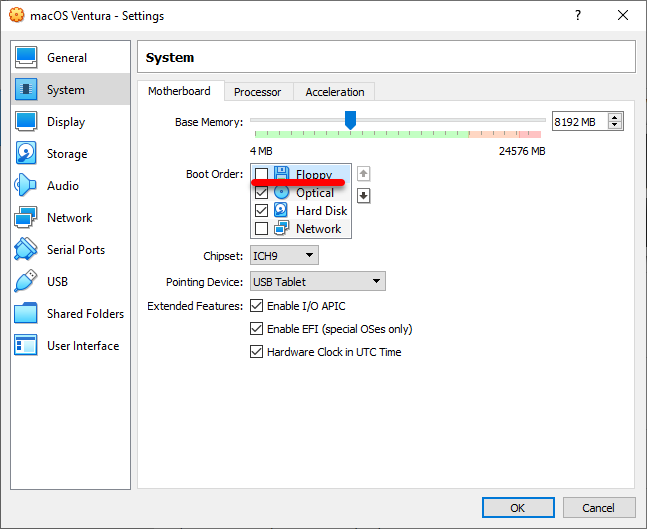Switch to the Acceleration tab
The image size is (647, 529).
[x=335, y=92]
